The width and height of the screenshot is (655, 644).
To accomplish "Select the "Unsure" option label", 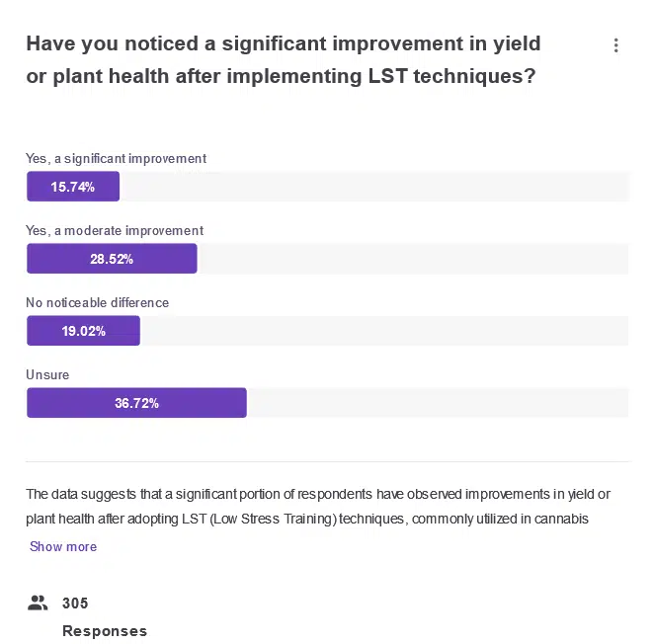I will click(47, 374).
